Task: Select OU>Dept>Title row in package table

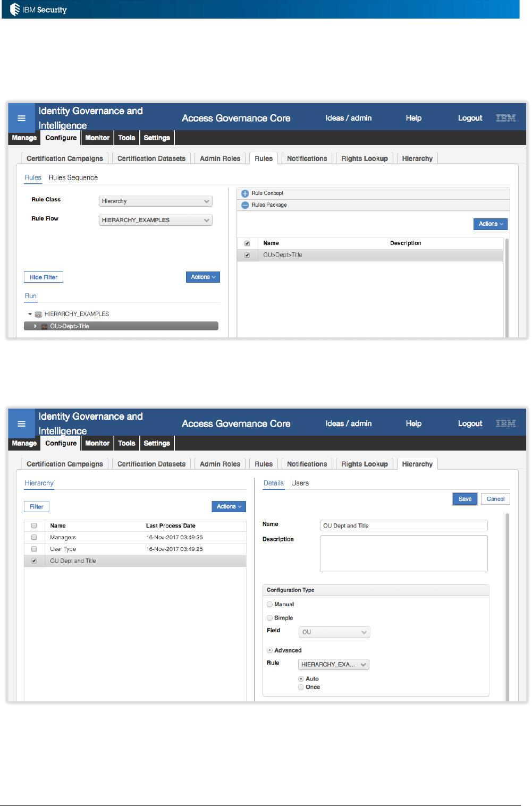Action: click(370, 255)
